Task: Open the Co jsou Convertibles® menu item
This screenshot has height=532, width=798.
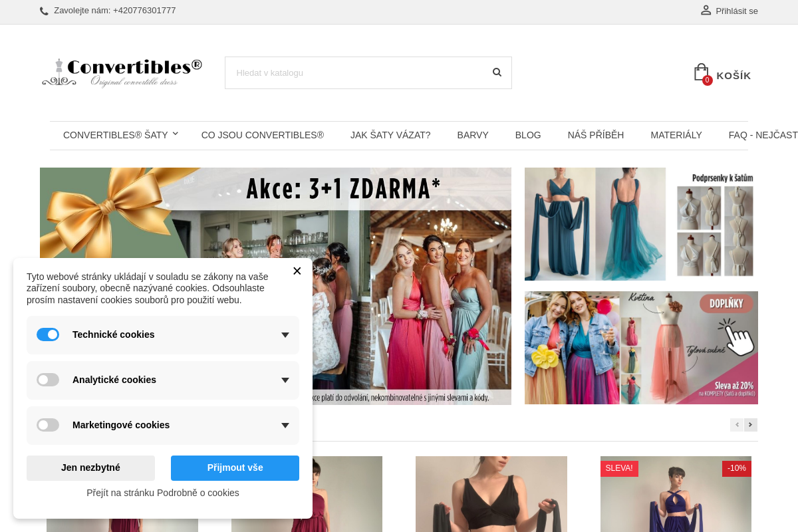Action: (x=263, y=135)
